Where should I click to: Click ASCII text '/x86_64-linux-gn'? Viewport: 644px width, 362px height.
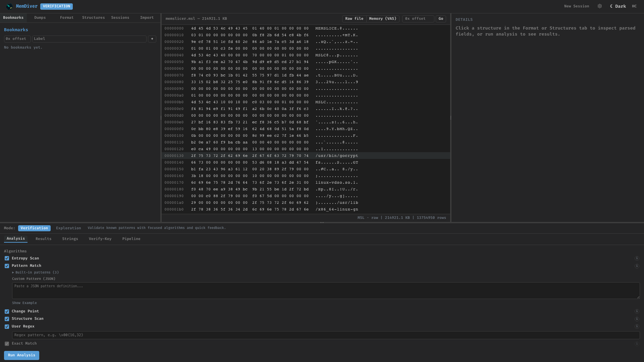337,209
